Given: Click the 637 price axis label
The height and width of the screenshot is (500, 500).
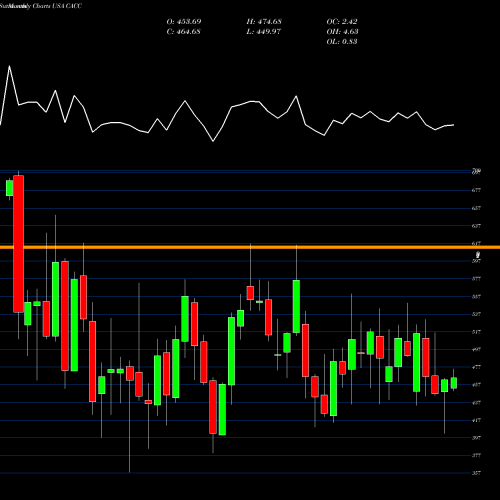Looking at the screenshot, I should [x=476, y=226].
